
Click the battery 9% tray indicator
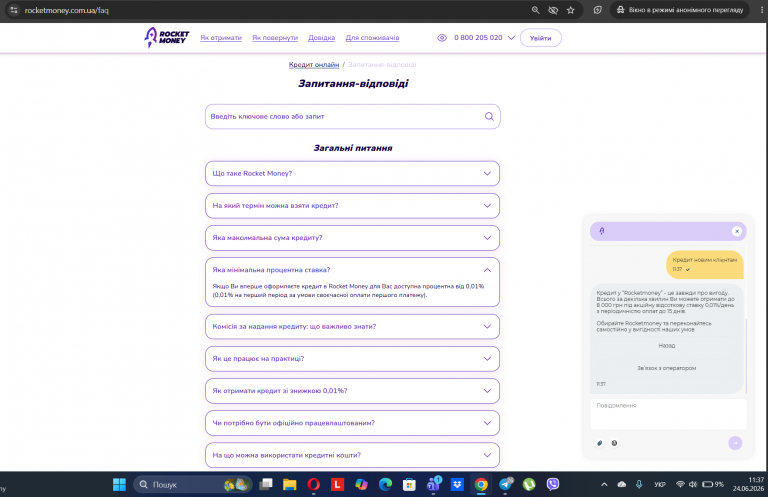click(713, 484)
